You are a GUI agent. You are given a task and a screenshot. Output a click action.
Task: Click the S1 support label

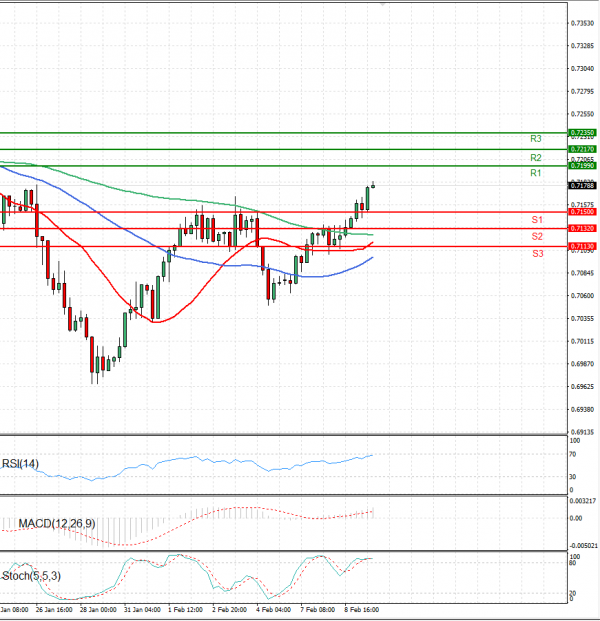[537, 220]
